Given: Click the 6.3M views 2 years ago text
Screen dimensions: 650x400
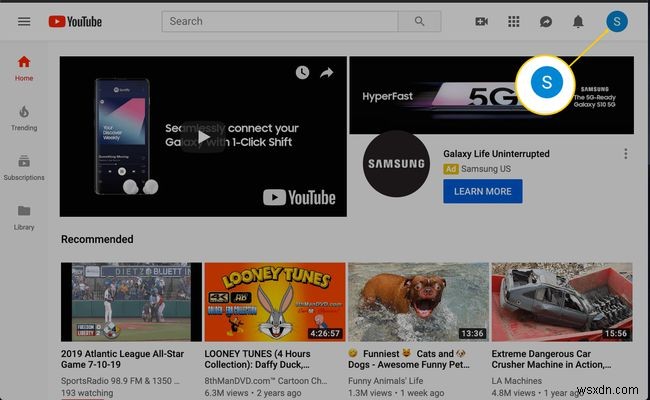Looking at the screenshot, I should (252, 393).
